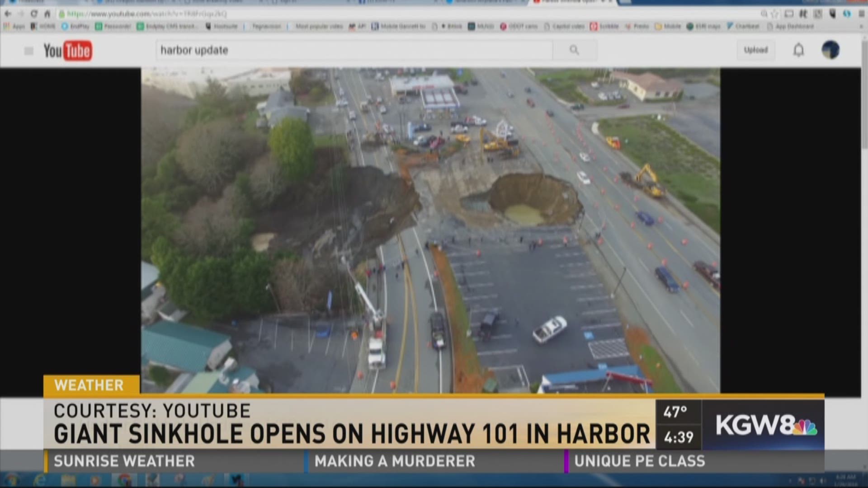This screenshot has width=868, height=488.
Task: Focus the search box containing 'harbor update'
Action: tap(354, 50)
